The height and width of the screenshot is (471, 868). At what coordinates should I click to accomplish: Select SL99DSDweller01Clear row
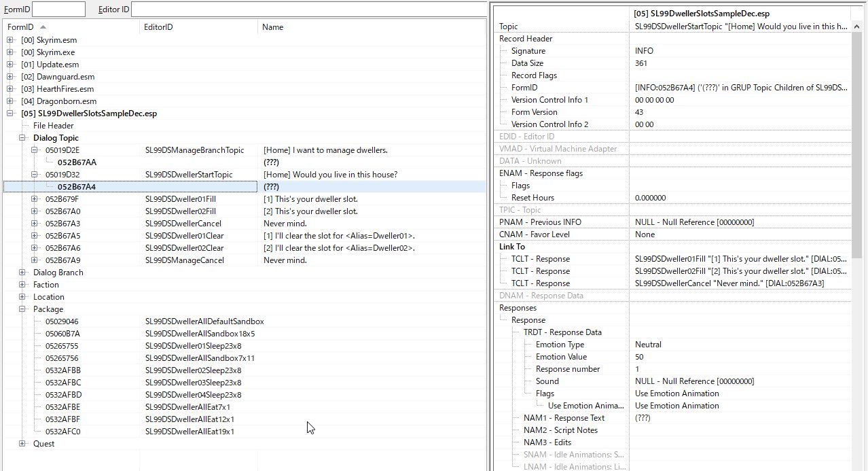(x=245, y=236)
